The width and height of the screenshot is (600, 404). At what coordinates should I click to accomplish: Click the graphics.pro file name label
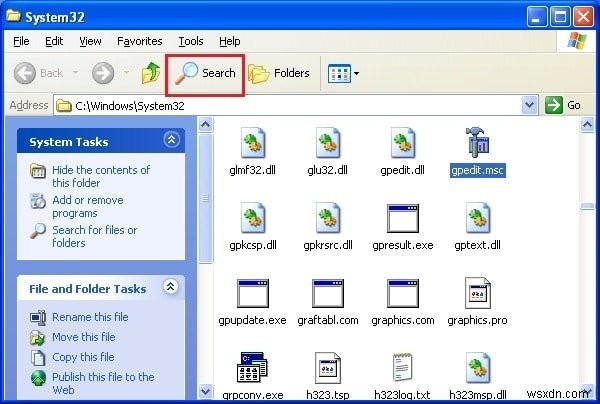pos(477,320)
